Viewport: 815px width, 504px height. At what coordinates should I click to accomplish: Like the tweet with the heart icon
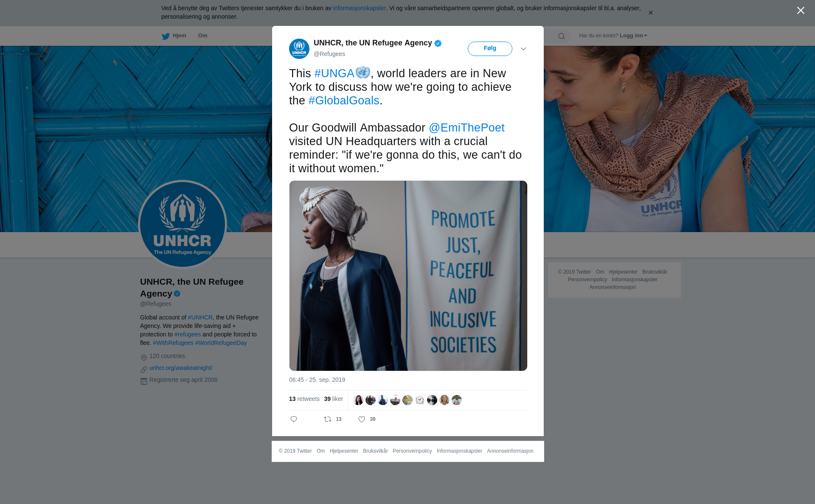[362, 419]
